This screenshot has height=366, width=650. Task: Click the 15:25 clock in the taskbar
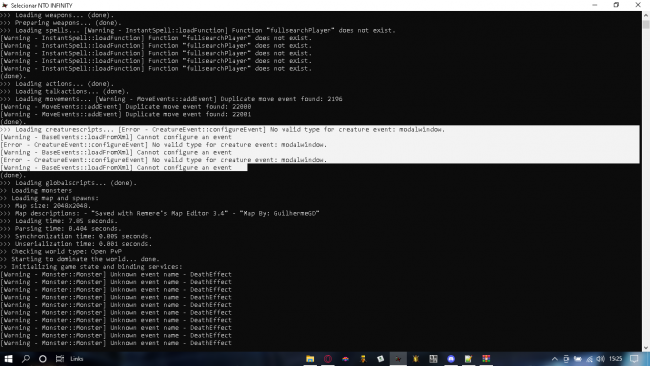pyautogui.click(x=616, y=359)
